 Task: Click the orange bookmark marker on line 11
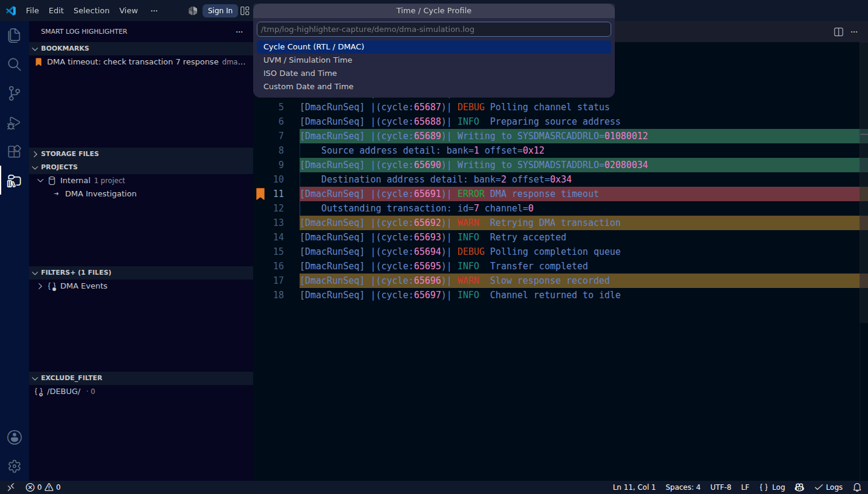pos(260,193)
